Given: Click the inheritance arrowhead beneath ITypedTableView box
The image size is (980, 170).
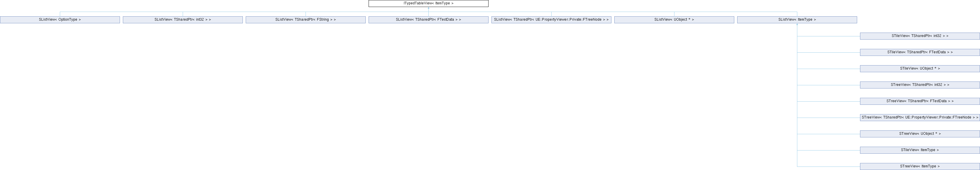Looking at the screenshot, I should (x=428, y=8).
